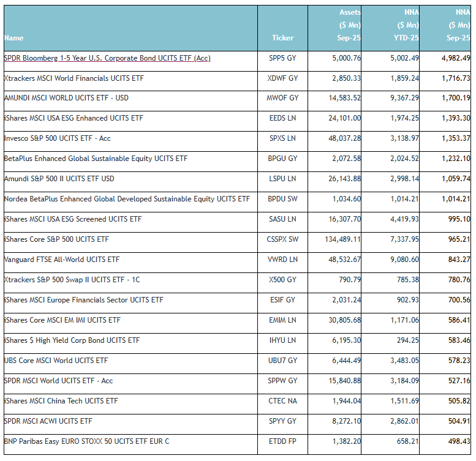Select the NNA Sep-25 column header
The image size is (476, 461).
click(x=459, y=25)
